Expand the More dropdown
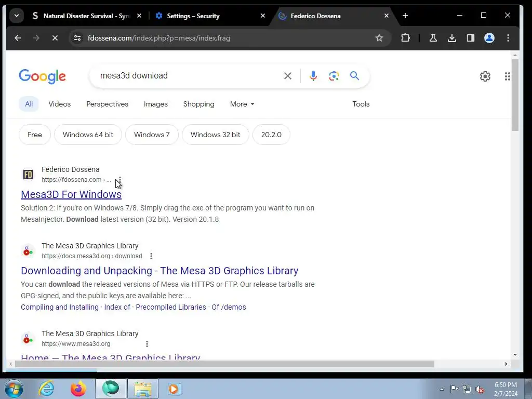Screen dimensions: 532x399 (242, 104)
